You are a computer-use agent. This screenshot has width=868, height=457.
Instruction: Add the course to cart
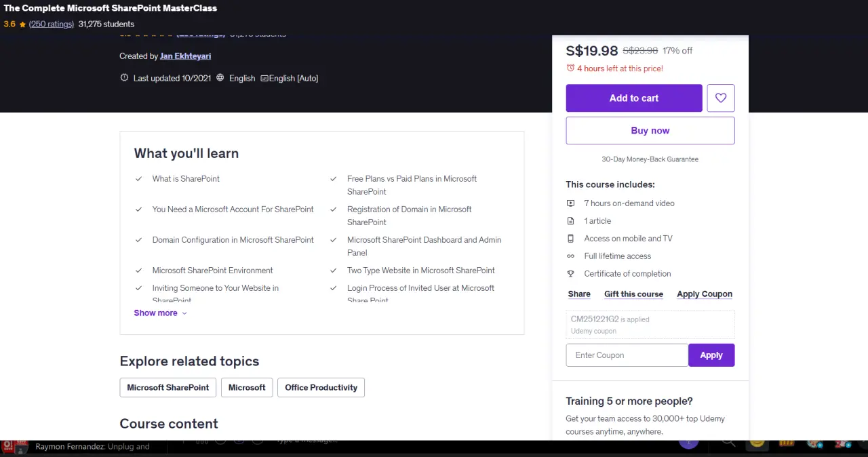pyautogui.click(x=634, y=98)
